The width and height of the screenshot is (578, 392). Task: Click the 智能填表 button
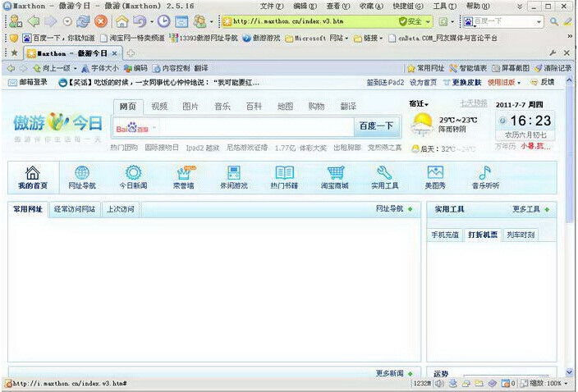468,68
